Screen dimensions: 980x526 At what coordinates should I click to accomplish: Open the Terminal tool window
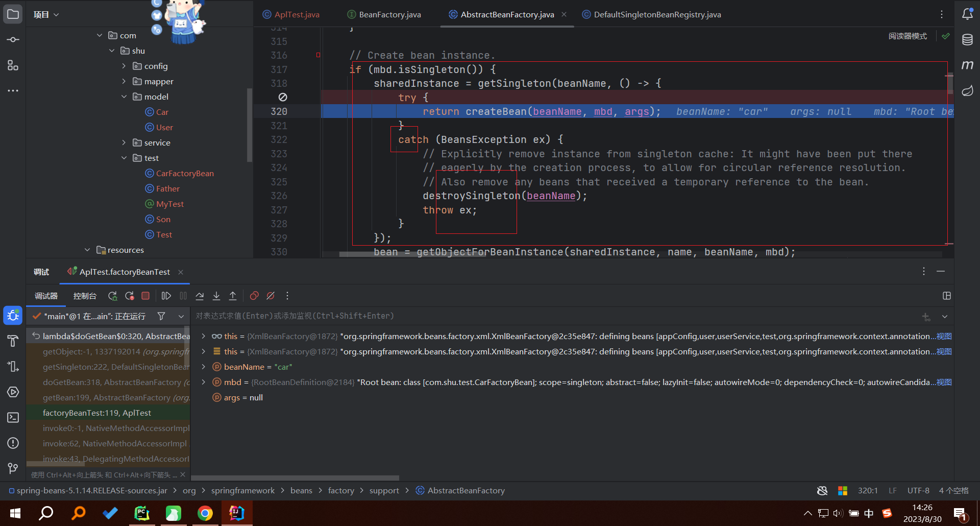13,418
